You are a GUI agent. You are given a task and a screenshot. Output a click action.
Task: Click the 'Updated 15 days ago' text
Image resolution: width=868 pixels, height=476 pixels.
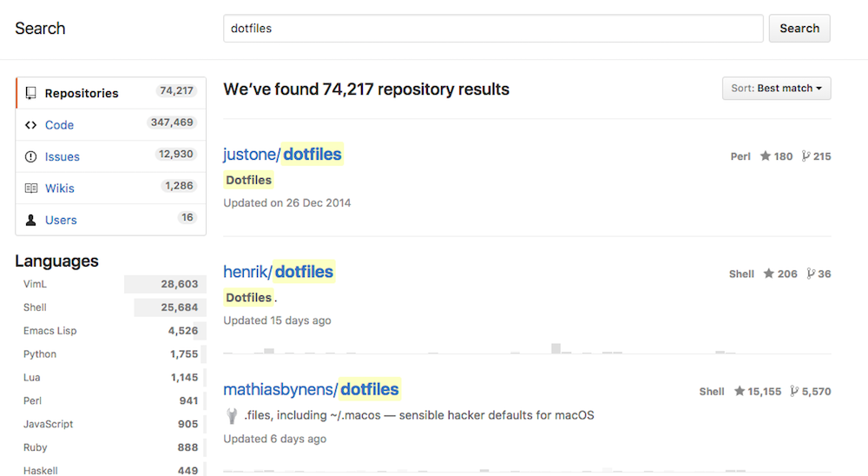pos(277,321)
